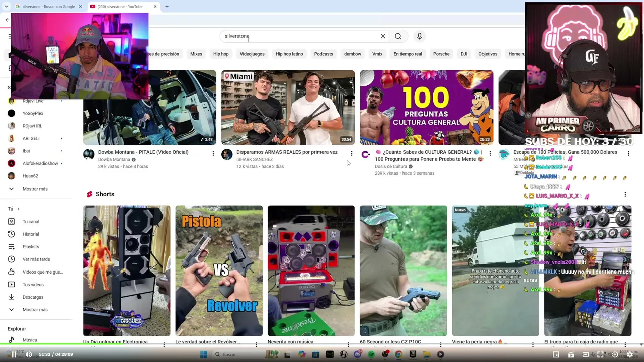Viewport: 644px width, 362px height.
Task: Open 'Ver más tarde' in the sidebar
Action: (36, 259)
